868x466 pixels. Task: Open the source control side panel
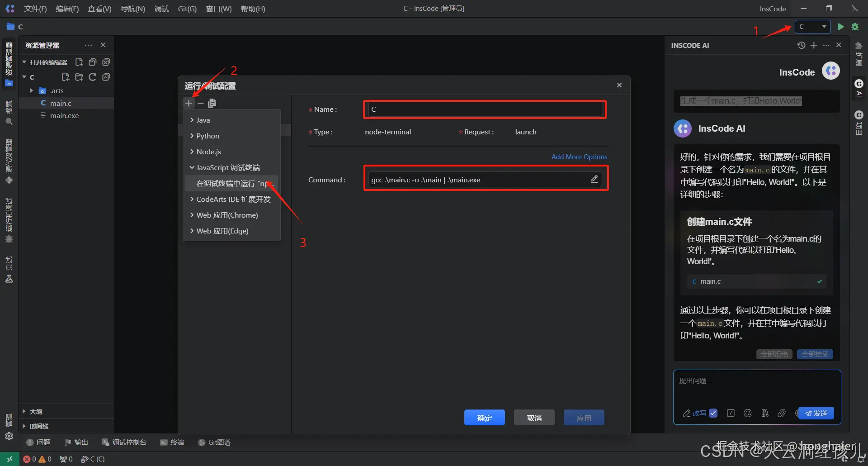coord(9,162)
